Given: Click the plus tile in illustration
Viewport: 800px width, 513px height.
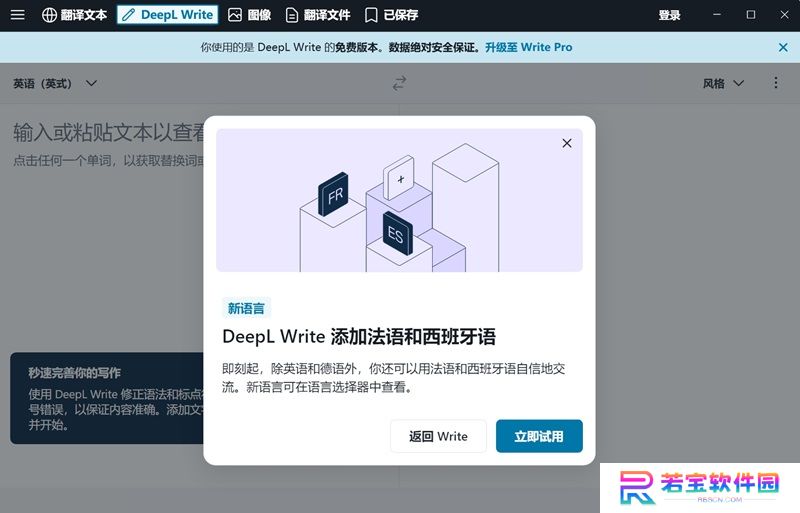Looking at the screenshot, I should [399, 178].
